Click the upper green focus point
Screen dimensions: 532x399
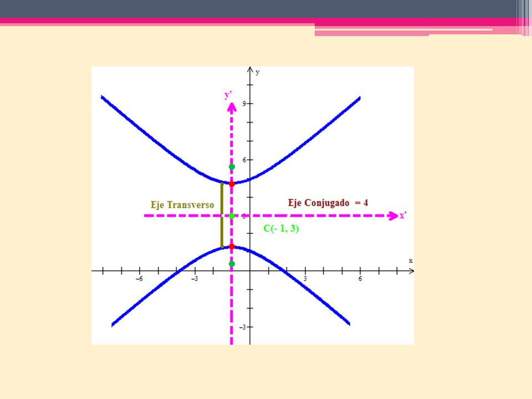[232, 167]
